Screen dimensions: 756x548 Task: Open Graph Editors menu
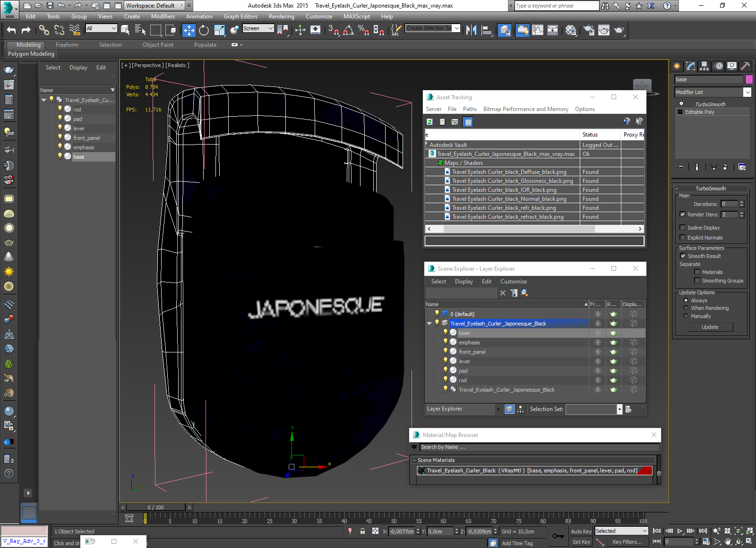click(x=241, y=17)
